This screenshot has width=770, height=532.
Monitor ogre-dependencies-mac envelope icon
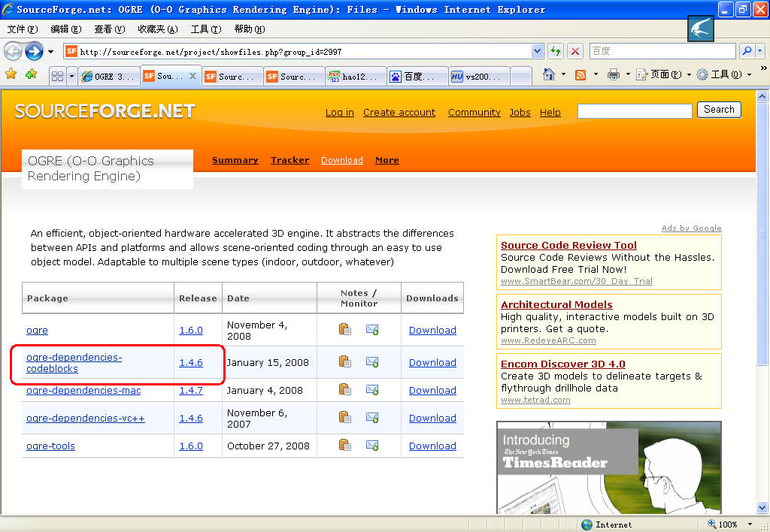coord(372,390)
